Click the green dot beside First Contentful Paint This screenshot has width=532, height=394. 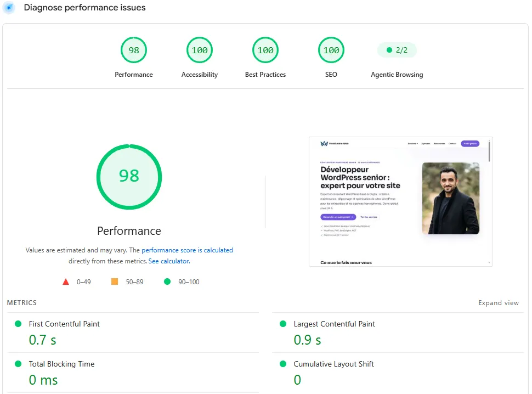point(18,324)
